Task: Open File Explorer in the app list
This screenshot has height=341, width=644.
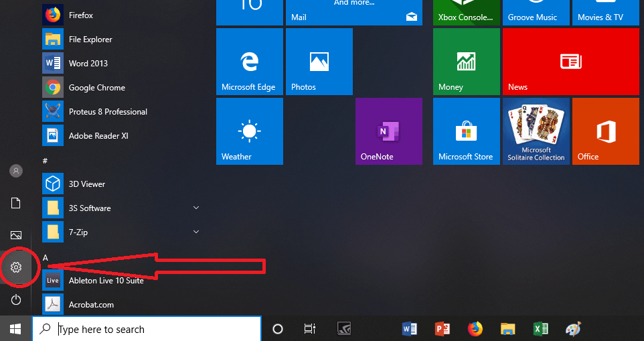Action: 121,40
